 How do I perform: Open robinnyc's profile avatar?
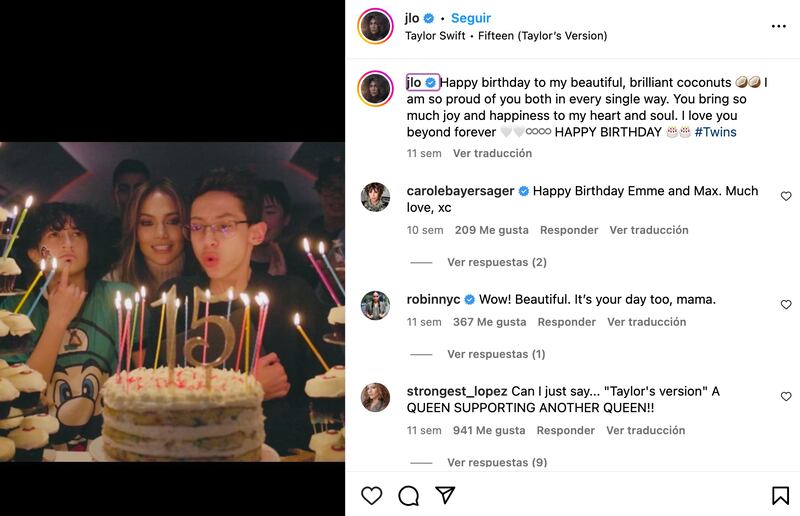click(x=375, y=306)
